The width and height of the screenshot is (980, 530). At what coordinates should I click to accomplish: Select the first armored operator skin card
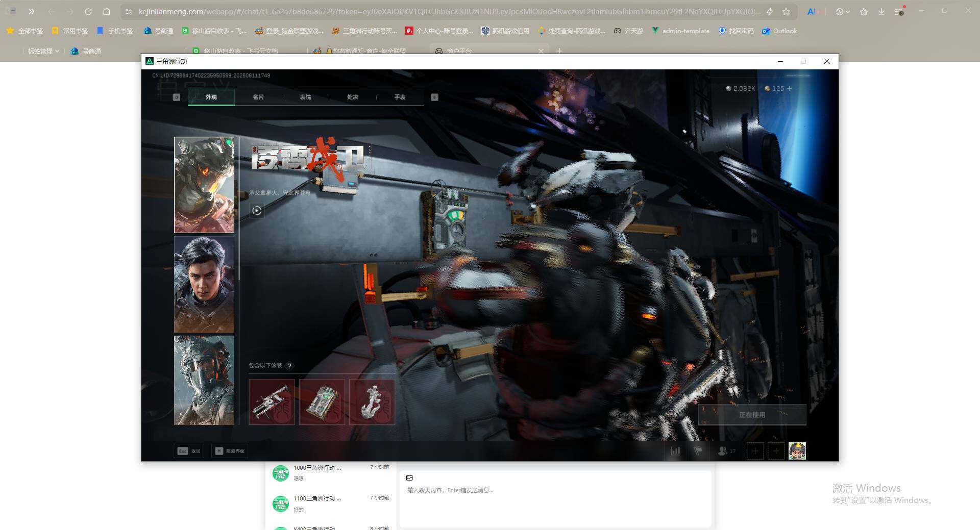point(204,185)
